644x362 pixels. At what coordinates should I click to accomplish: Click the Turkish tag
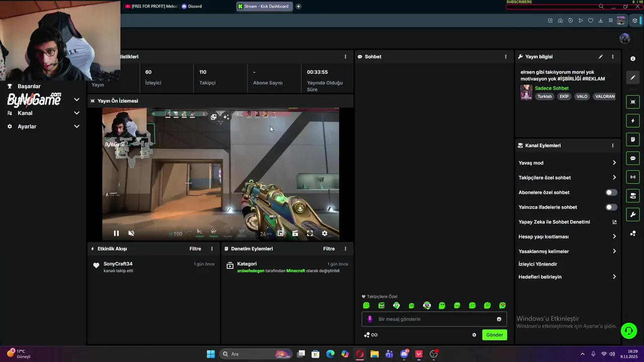(x=544, y=97)
